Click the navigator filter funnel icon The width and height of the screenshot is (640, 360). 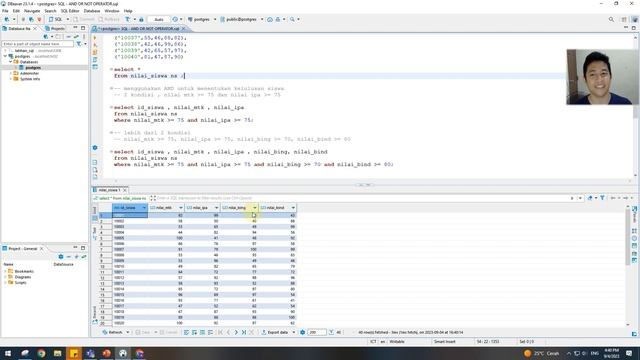(x=79, y=44)
